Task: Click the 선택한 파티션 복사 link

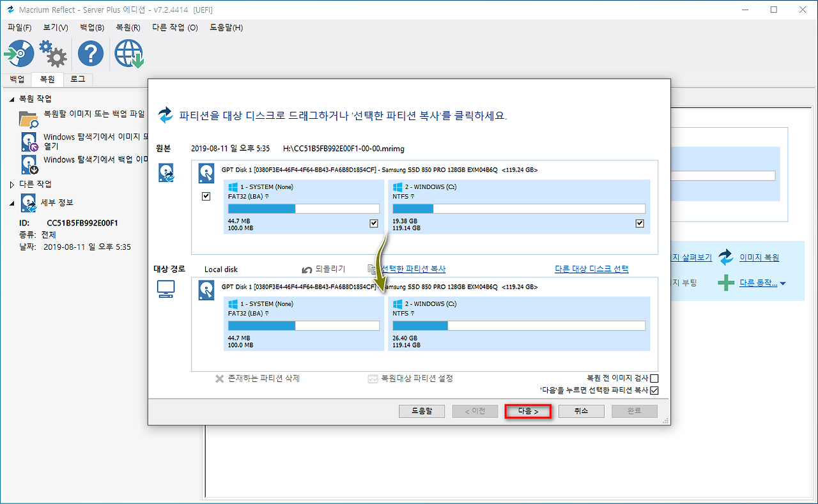Action: (413, 270)
